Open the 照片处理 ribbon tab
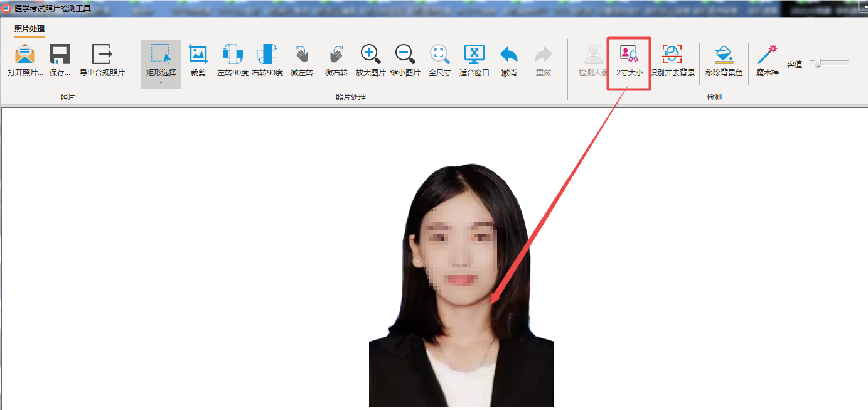Image resolution: width=868 pixels, height=410 pixels. pos(29,29)
